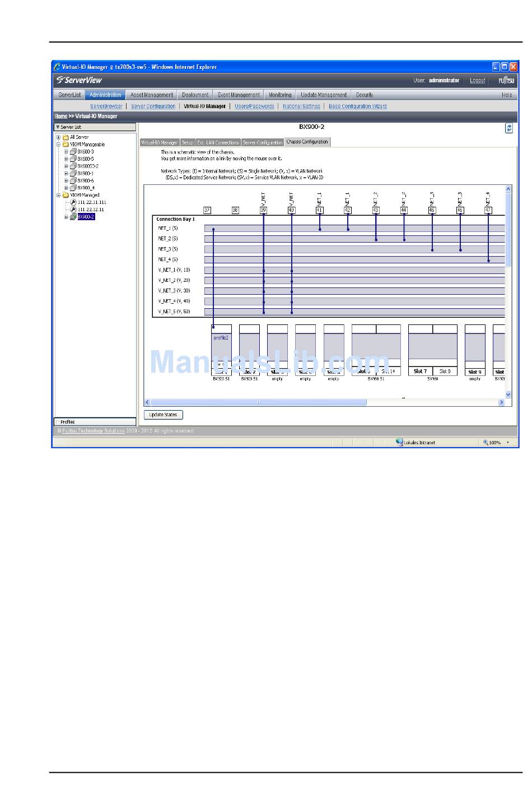
Task: Click the zoom magnifier icon in status bar
Action: click(x=486, y=442)
